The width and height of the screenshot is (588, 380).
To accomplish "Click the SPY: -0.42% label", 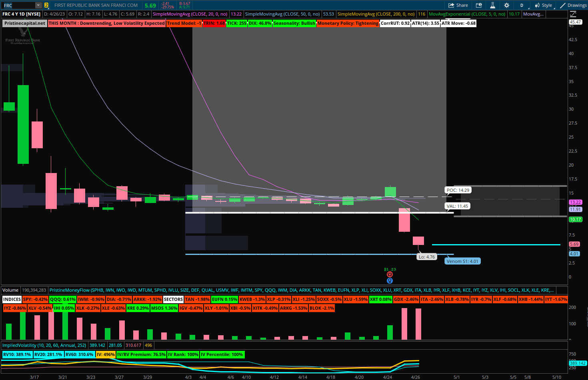I will pyautogui.click(x=35, y=299).
